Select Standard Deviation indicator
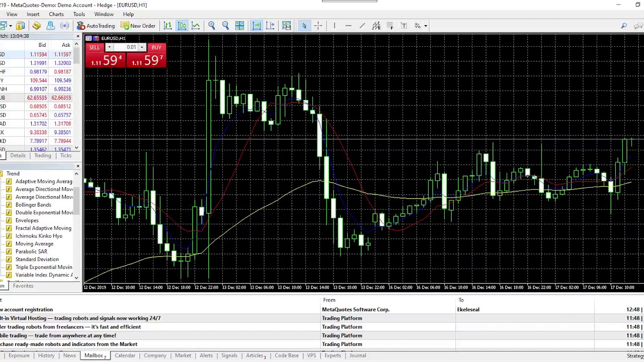This screenshot has width=644, height=362. pos(37,259)
